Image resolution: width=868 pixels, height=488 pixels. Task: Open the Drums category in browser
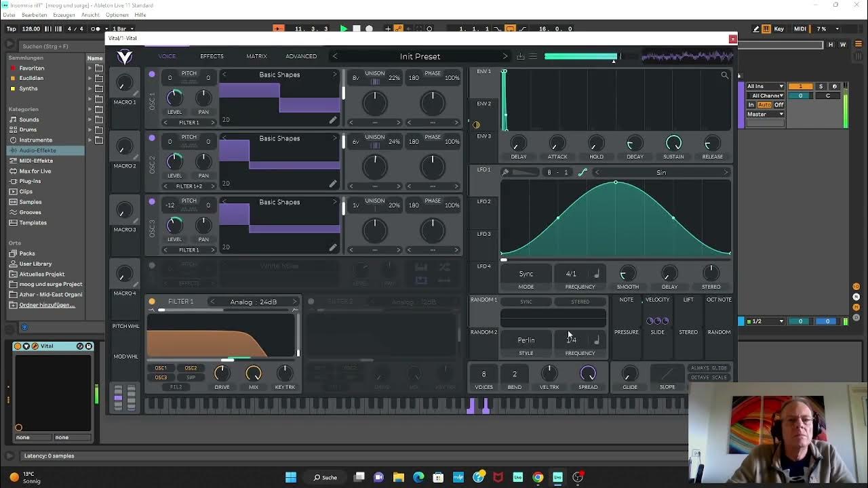pyautogui.click(x=28, y=129)
